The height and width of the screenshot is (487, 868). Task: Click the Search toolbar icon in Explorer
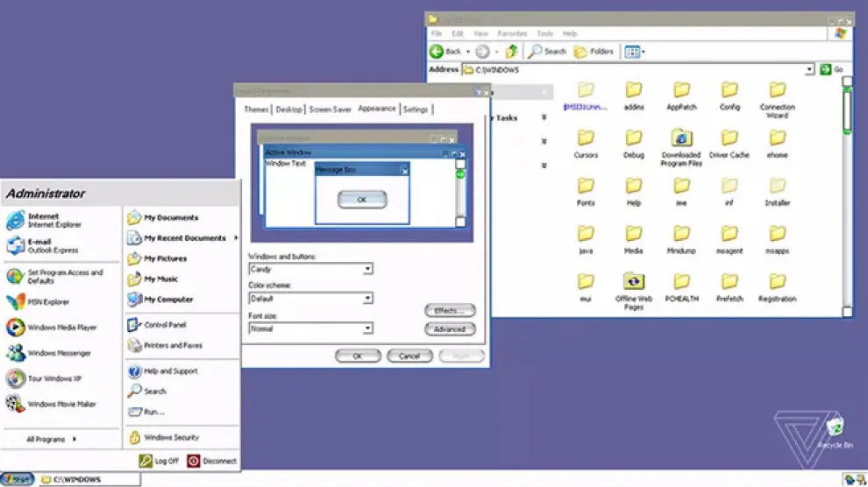547,52
